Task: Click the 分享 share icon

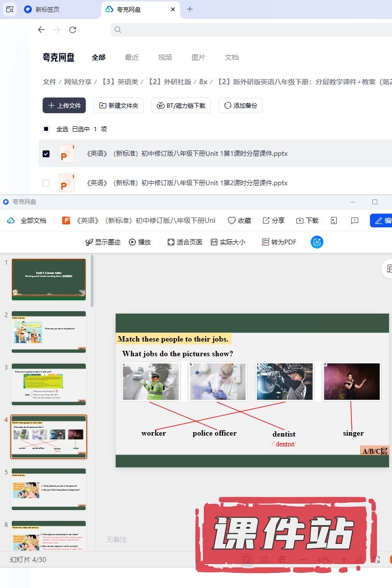Action: (266, 220)
